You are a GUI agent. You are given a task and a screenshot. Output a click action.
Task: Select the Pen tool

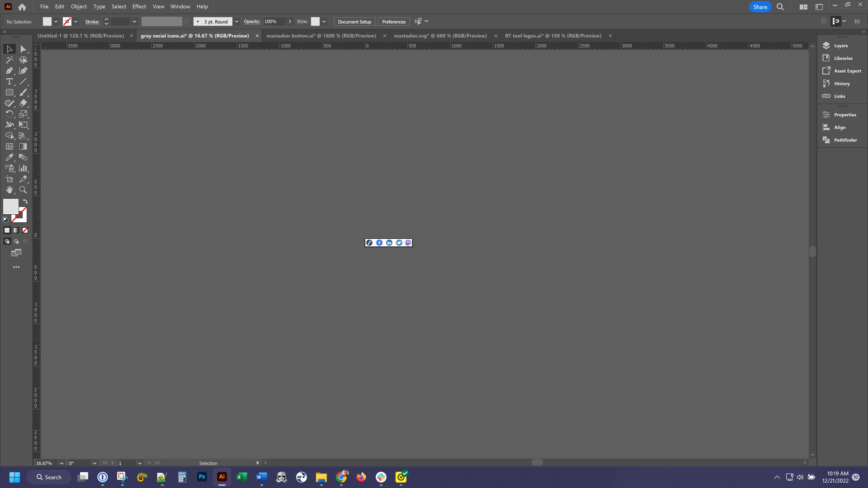click(x=9, y=71)
